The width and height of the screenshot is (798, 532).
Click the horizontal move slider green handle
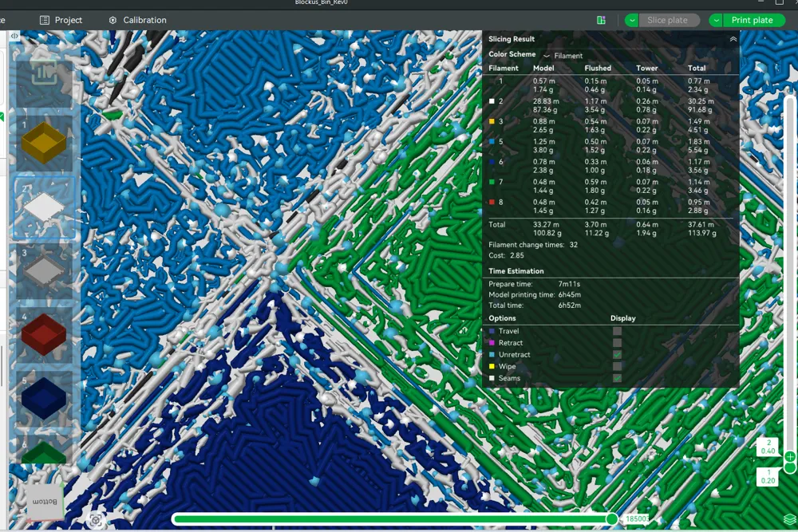click(x=611, y=519)
